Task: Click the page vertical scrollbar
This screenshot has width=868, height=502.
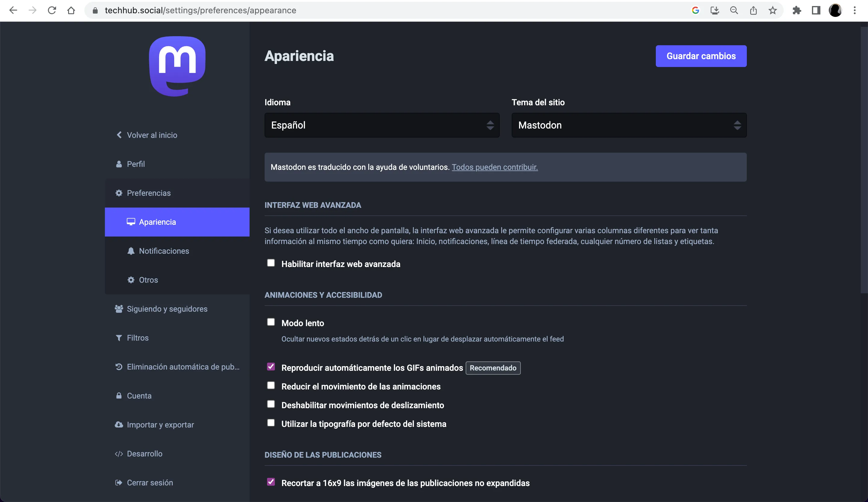Action: click(x=864, y=160)
